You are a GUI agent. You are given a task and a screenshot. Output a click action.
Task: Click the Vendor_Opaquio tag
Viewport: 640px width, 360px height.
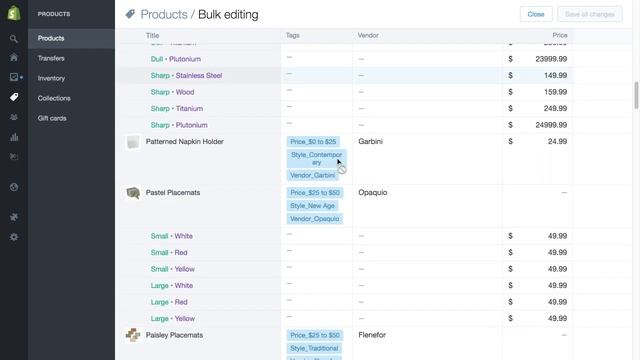pos(315,219)
